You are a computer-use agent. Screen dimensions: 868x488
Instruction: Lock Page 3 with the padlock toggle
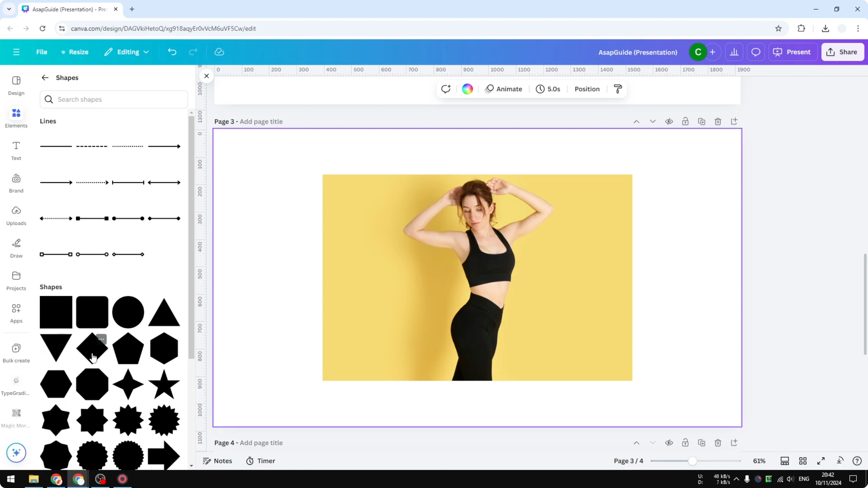(685, 122)
